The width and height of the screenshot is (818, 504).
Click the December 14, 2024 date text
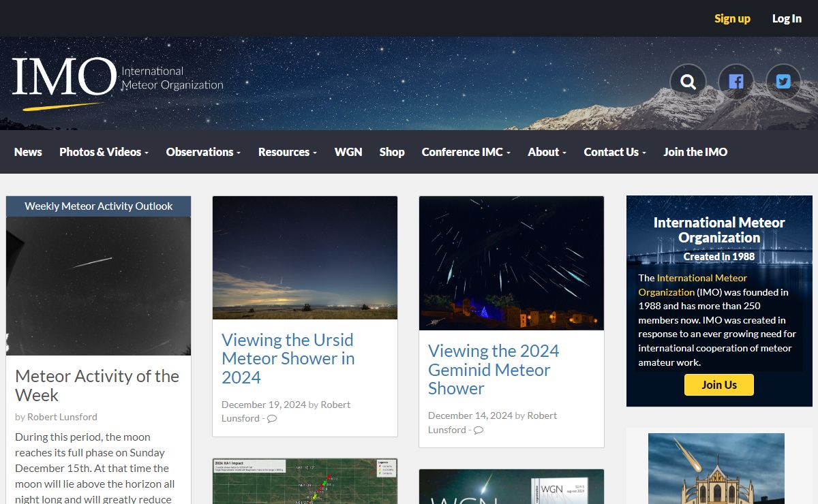(470, 415)
